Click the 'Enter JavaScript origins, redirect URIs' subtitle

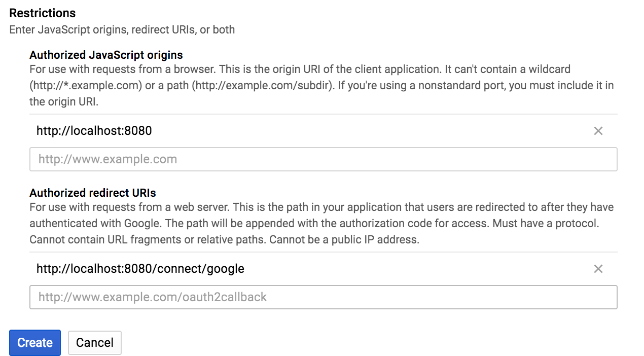[122, 30]
